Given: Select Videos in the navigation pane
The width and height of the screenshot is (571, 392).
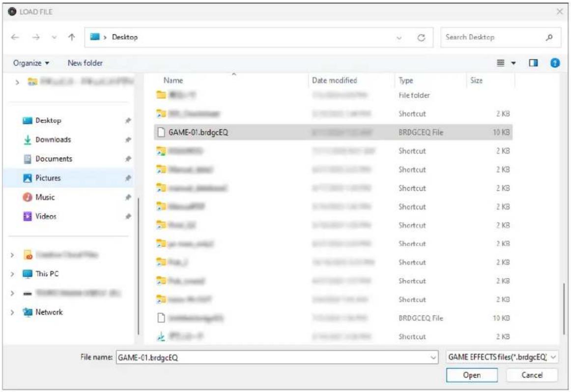Looking at the screenshot, I should (x=46, y=217).
